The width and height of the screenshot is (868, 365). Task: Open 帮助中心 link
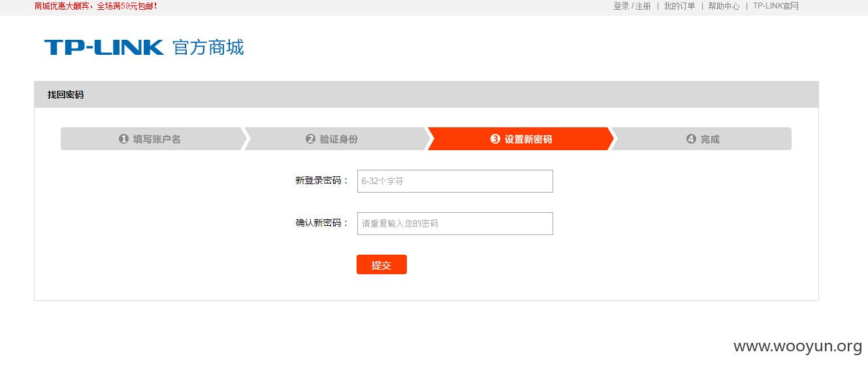click(724, 6)
